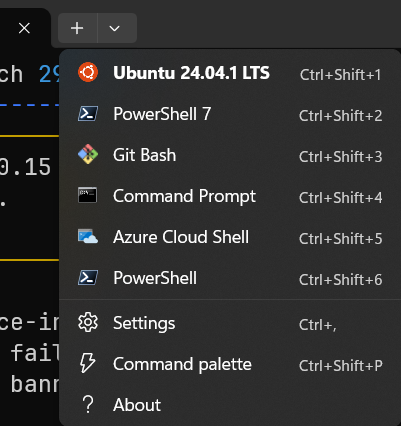Open a new tab with plus button
The width and height of the screenshot is (401, 426).
coord(77,28)
